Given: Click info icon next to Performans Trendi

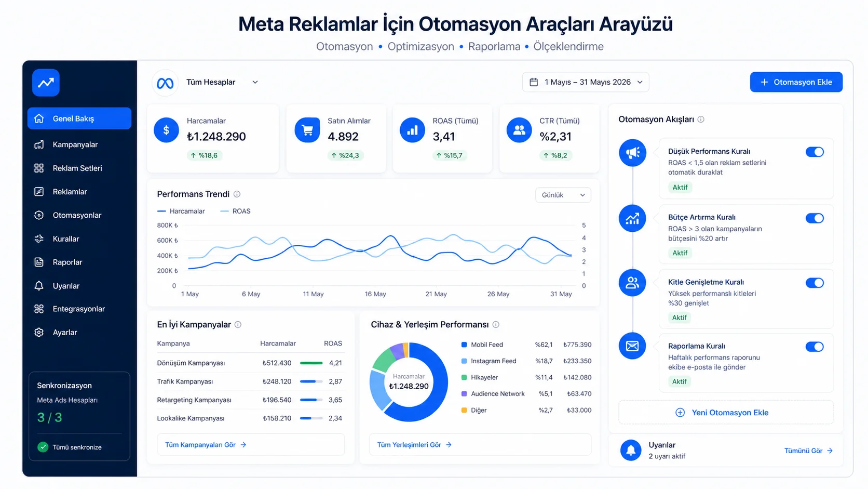Looking at the screenshot, I should tap(237, 194).
